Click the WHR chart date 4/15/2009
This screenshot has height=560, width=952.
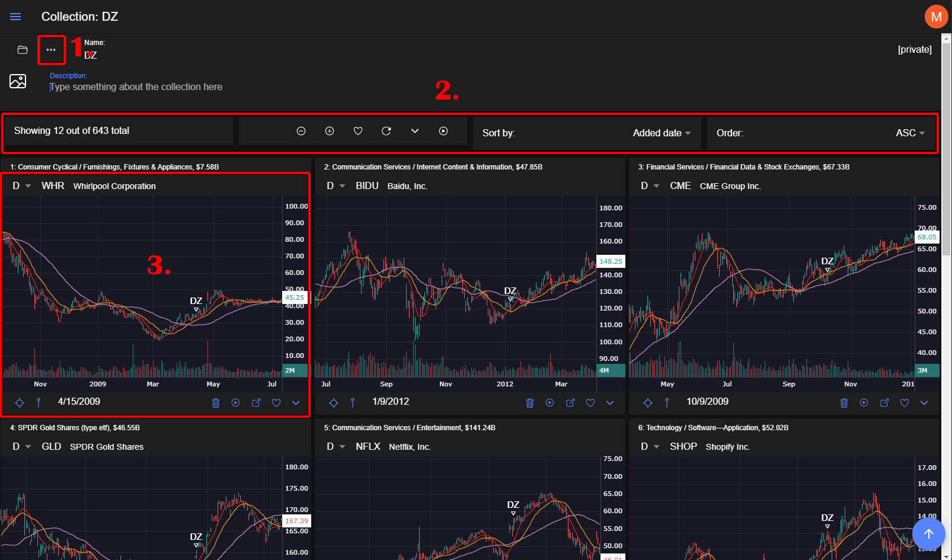[79, 402]
